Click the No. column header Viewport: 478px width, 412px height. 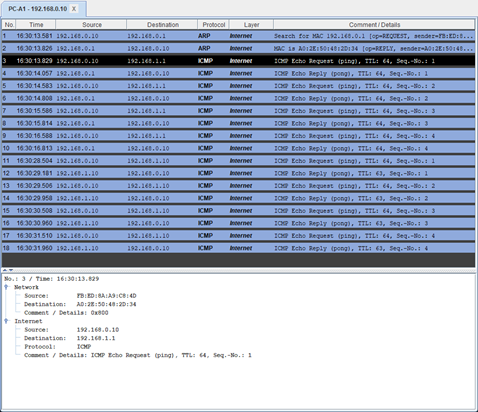click(9, 25)
